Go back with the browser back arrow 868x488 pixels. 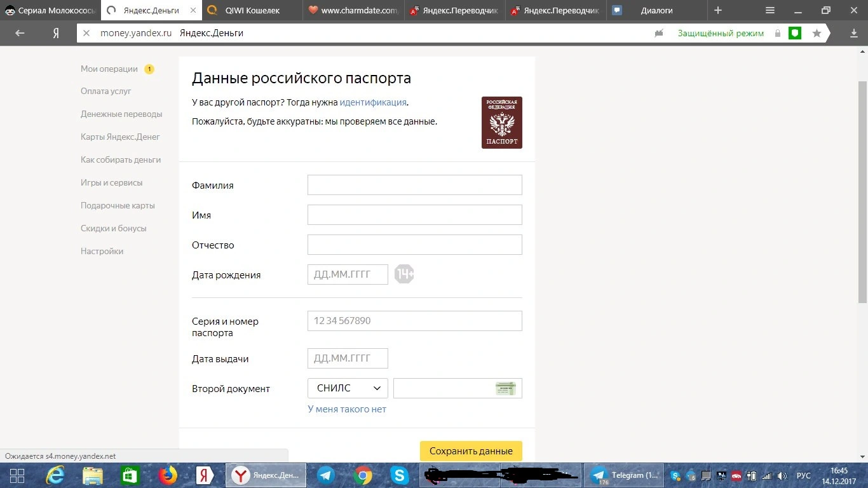20,33
